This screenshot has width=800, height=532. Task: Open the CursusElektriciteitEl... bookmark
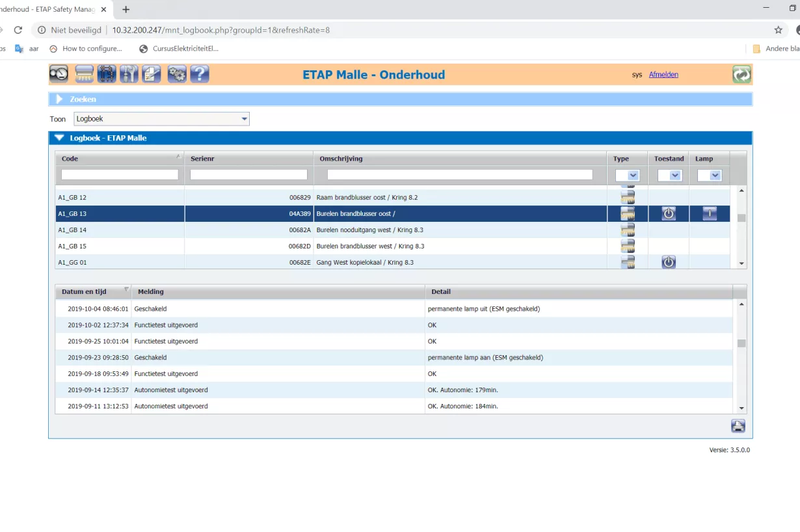pos(180,49)
